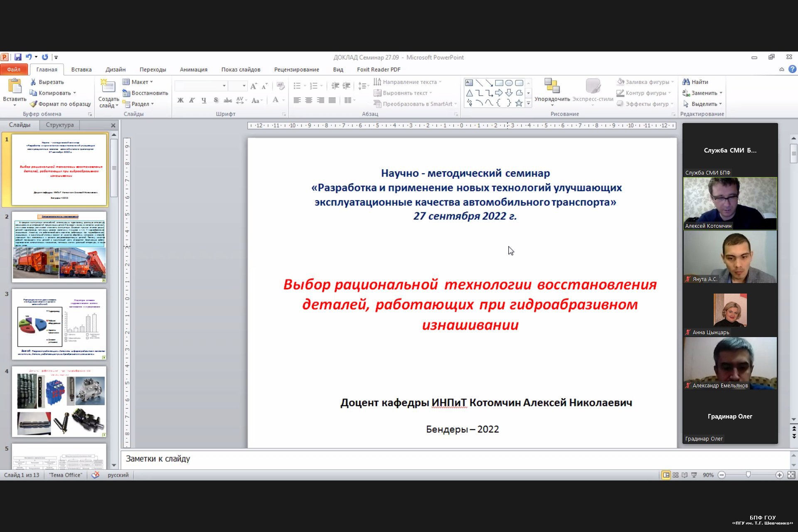Click Найти find button
Screen dimensions: 798x532
coord(695,82)
